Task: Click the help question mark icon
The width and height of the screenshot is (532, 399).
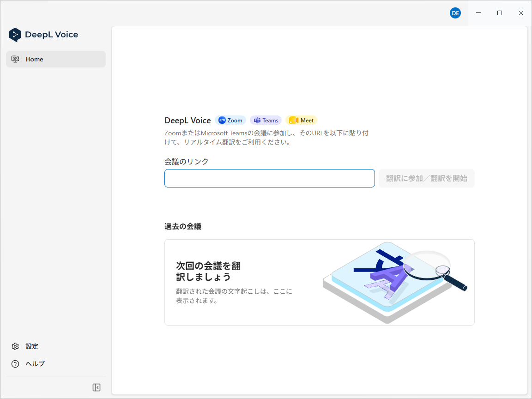Action: pos(15,364)
